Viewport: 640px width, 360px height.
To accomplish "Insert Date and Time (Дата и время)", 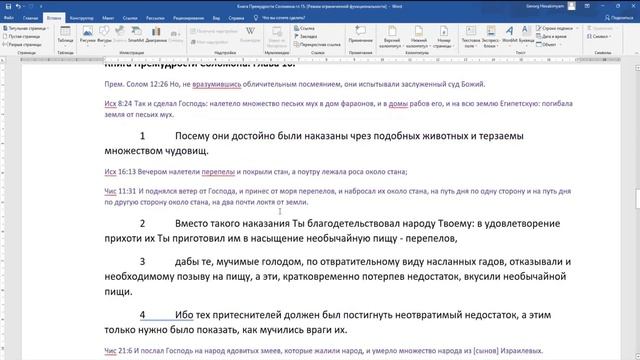I will [551, 36].
